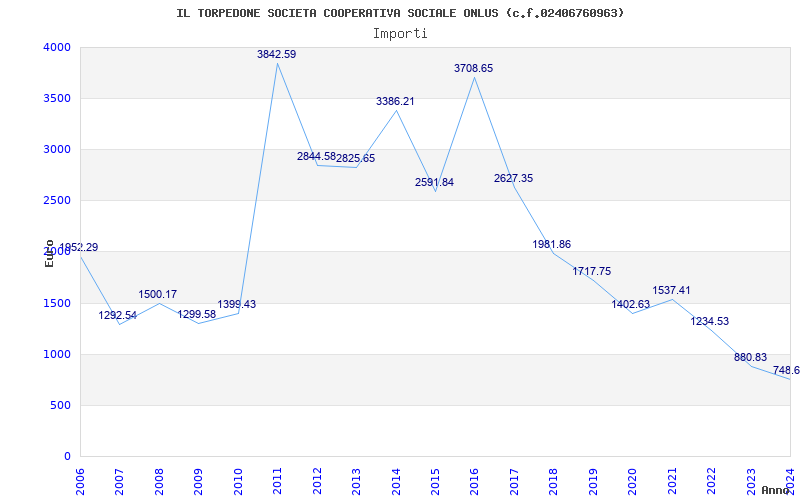Image resolution: width=800 pixels, height=500 pixels.
Task: Click the 2007 x-axis year label
Action: click(x=119, y=481)
